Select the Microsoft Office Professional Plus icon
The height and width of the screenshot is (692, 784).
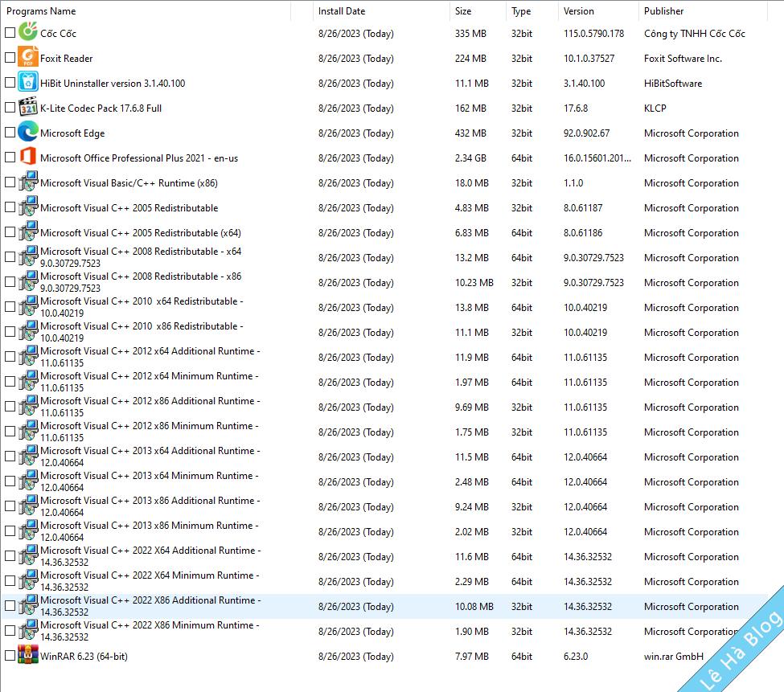tap(28, 158)
